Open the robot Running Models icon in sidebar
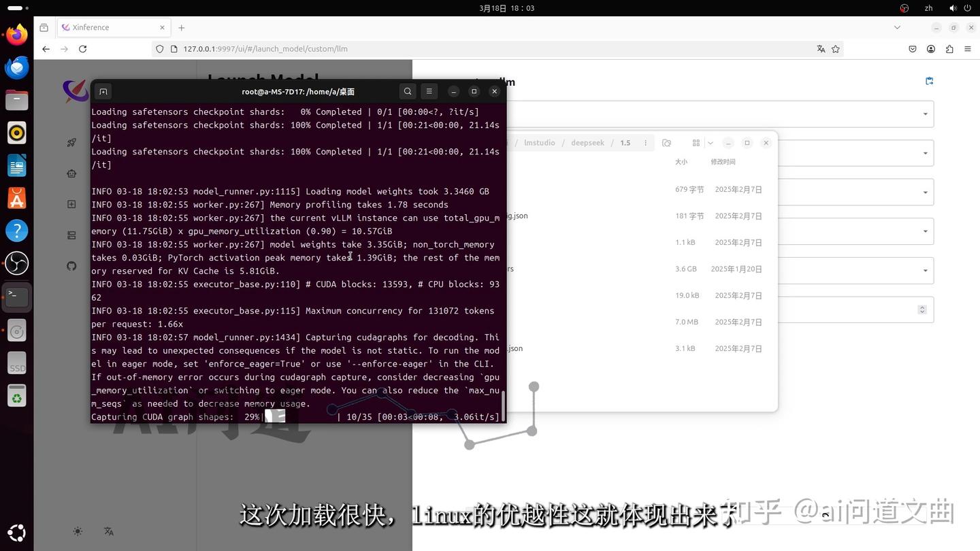Viewport: 980px width, 551px height. pos(71,173)
